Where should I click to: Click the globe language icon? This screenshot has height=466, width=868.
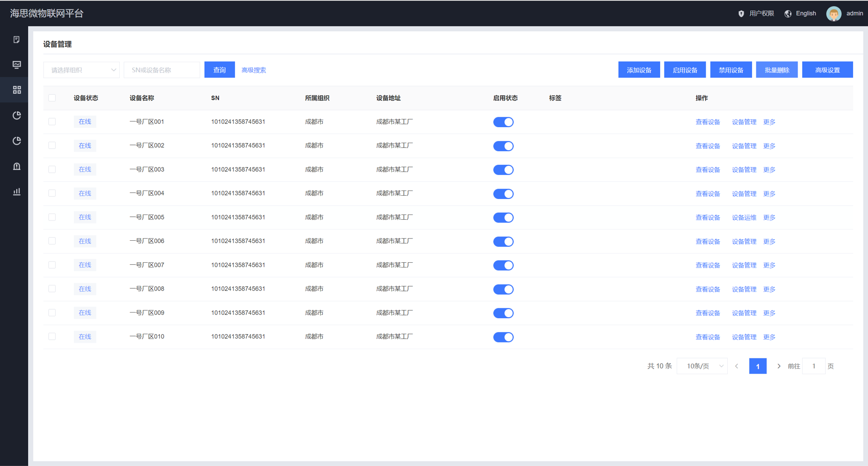[x=788, y=14]
